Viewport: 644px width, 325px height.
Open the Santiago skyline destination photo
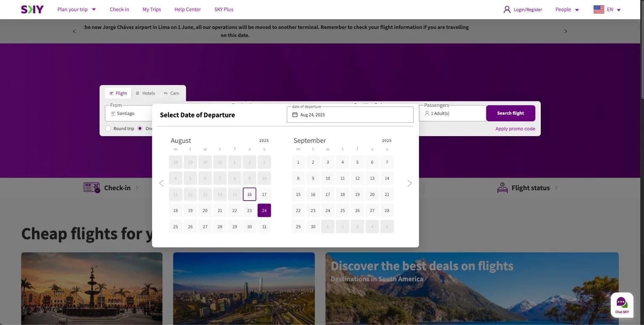(244, 289)
